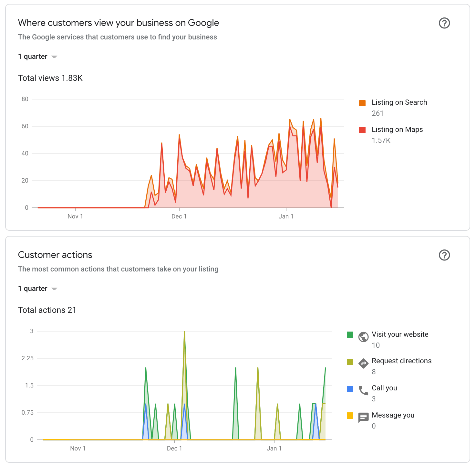Open help for the Customer actions chart

444,255
